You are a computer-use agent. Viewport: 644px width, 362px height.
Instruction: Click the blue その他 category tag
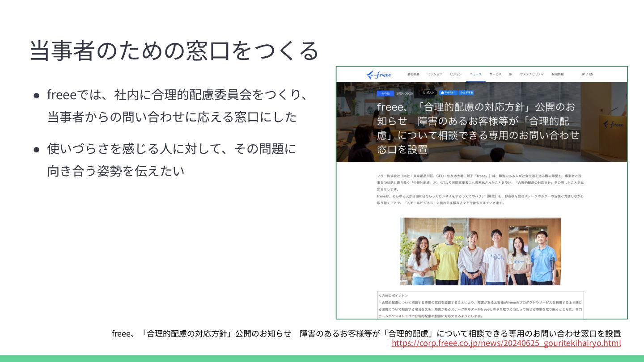click(x=385, y=93)
